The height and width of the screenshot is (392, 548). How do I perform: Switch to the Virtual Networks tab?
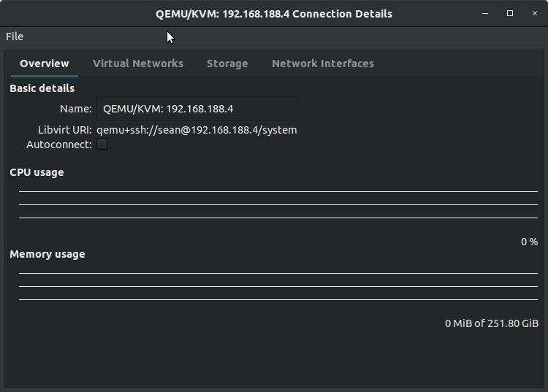point(138,64)
